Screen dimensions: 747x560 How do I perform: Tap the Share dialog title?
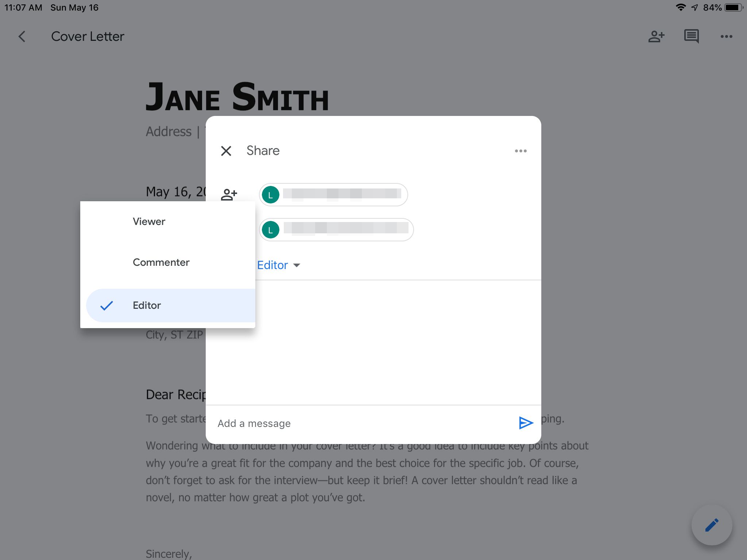[x=263, y=151]
